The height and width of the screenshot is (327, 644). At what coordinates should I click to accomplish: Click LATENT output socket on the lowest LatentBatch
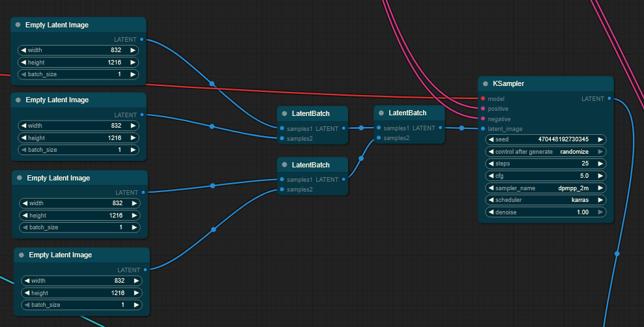coord(344,179)
